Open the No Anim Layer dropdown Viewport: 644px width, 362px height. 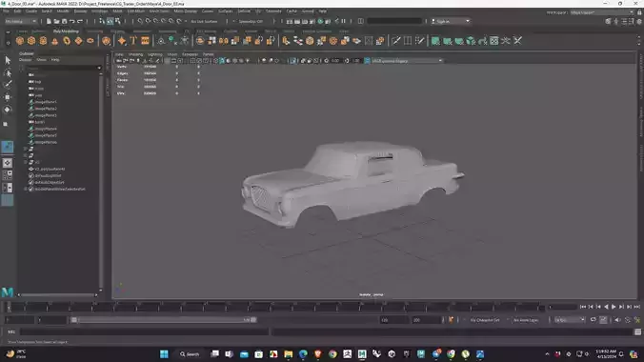(526, 320)
